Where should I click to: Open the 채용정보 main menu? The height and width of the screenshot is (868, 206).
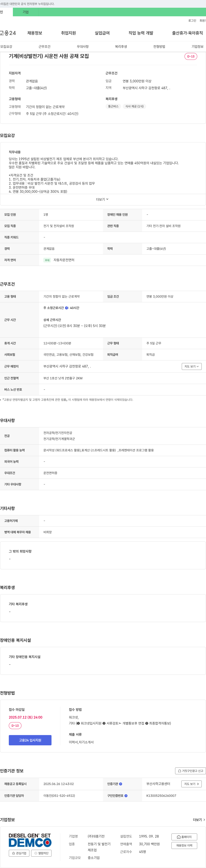pos(35,33)
